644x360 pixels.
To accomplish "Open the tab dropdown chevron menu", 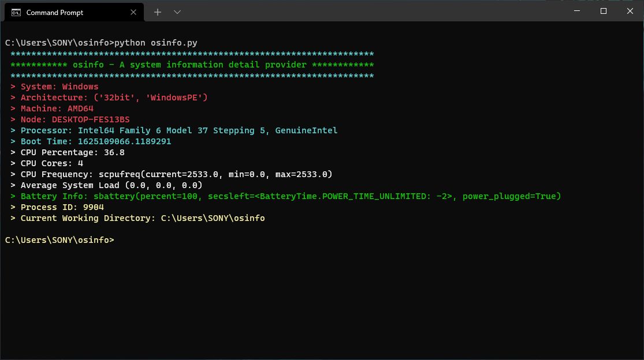I will pos(177,12).
